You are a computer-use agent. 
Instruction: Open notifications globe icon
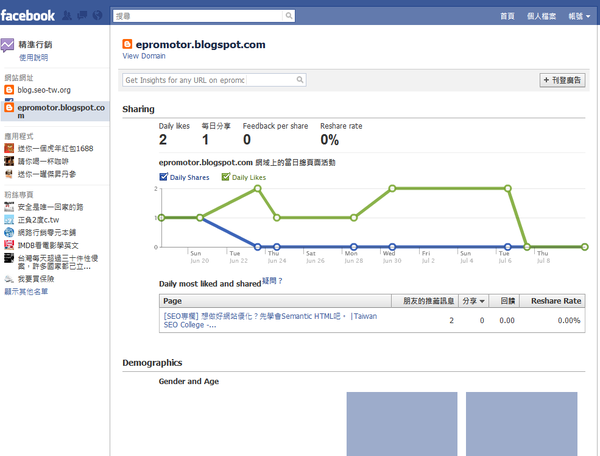point(98,16)
